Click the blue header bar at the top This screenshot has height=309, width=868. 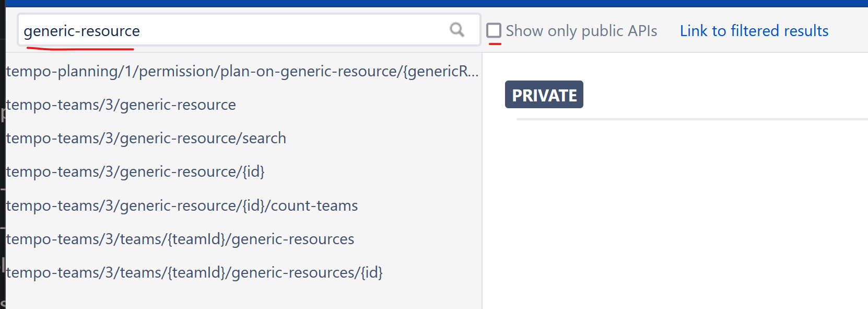point(433,3)
